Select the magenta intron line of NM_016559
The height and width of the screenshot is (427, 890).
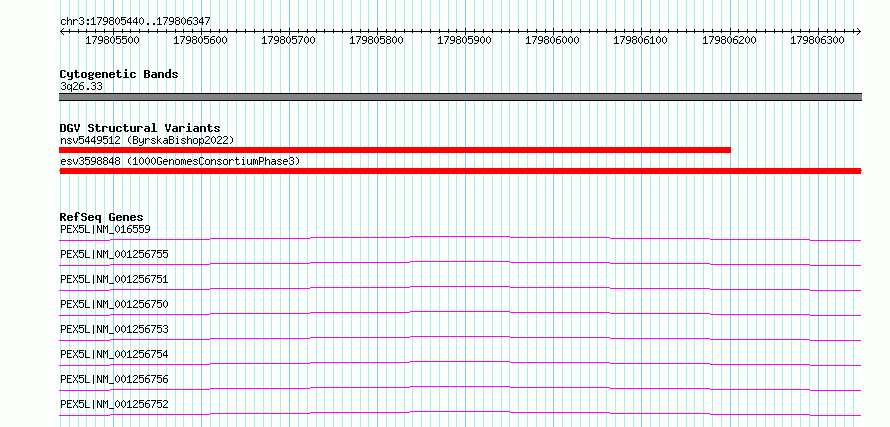[460, 236]
